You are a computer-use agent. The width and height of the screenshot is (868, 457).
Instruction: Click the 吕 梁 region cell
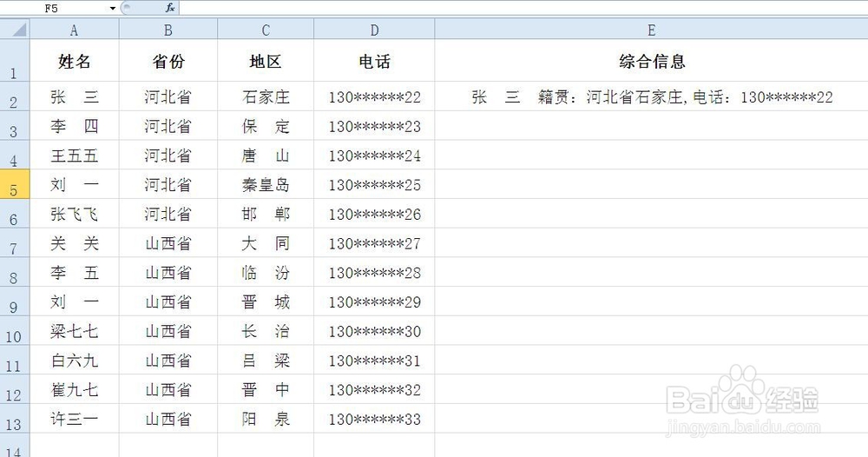(x=266, y=361)
